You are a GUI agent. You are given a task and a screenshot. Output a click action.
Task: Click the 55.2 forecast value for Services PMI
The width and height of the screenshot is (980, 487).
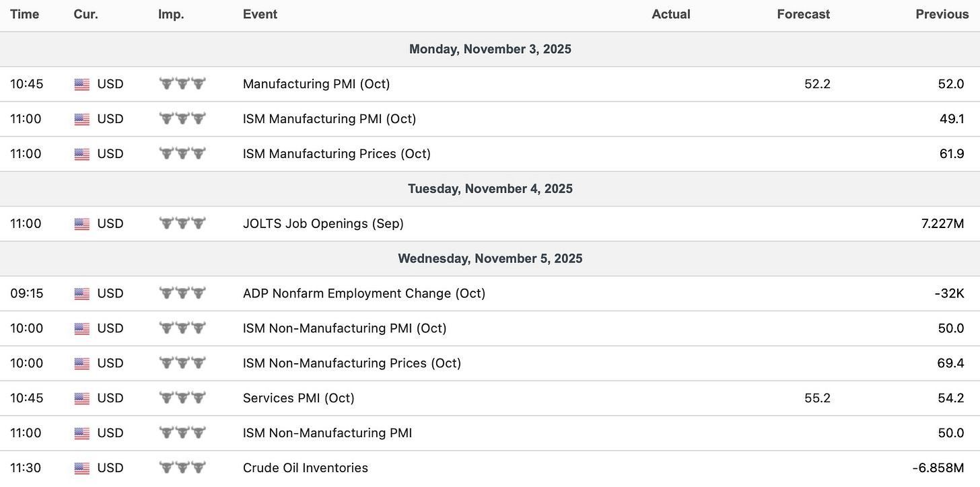817,398
